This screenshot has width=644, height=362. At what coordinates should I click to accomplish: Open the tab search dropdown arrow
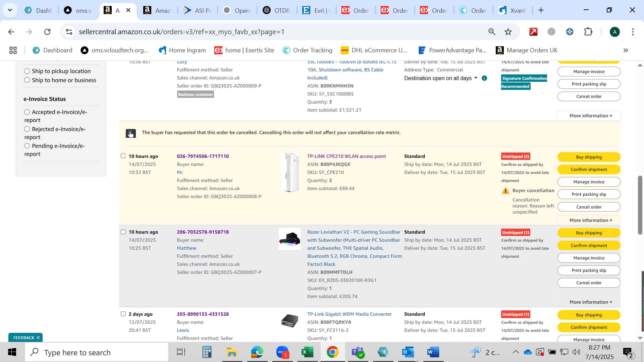point(10,10)
